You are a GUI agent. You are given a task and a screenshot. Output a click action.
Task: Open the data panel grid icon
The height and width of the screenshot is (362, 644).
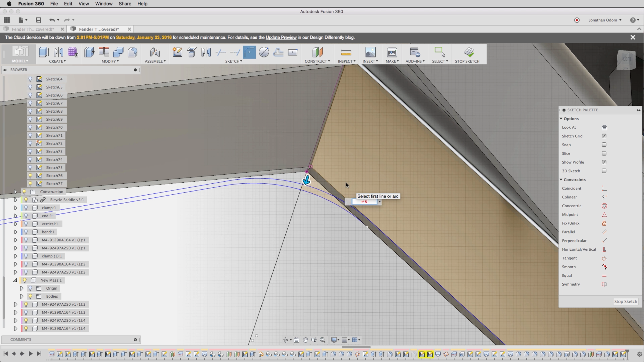point(7,20)
